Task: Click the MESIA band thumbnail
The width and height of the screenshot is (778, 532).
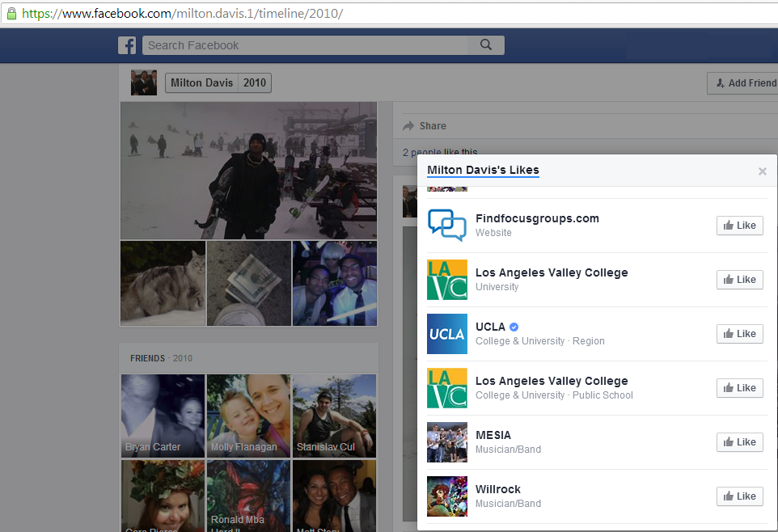Action: click(x=447, y=442)
